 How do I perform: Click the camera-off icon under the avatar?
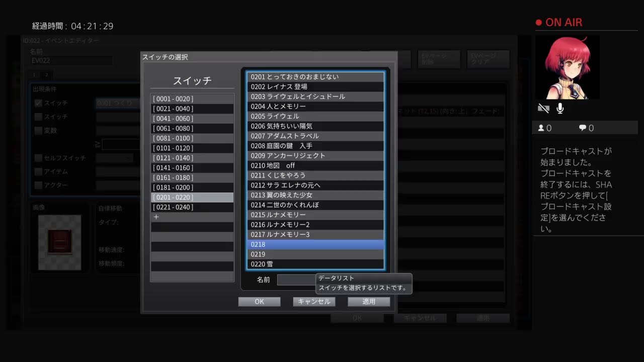click(543, 108)
